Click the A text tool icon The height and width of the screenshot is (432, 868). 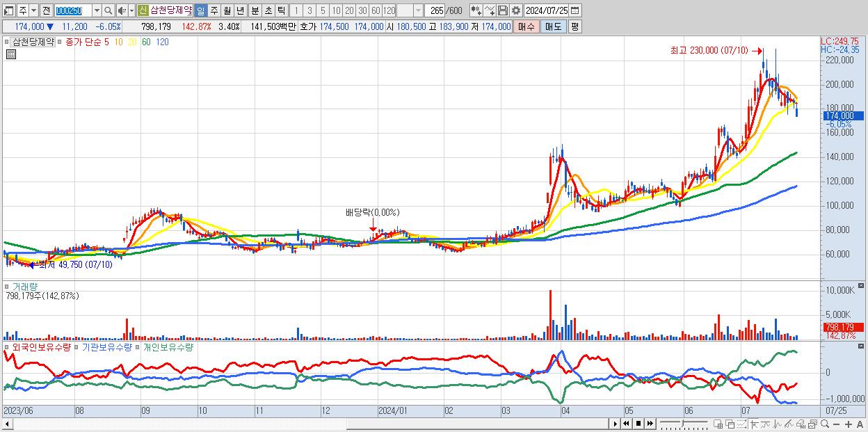[x=860, y=424]
